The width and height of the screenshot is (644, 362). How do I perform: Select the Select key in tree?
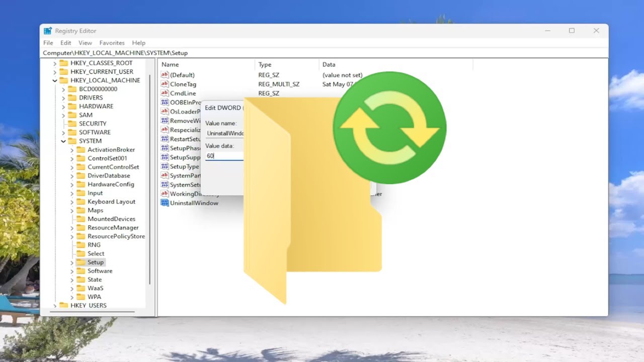[96, 253]
